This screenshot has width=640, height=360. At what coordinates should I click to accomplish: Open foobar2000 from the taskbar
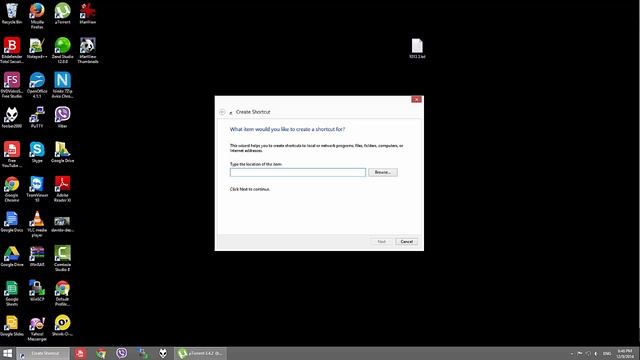163,353
